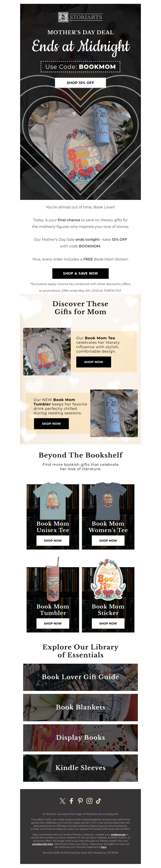Open the Instagram social icon
The width and height of the screenshot is (161, 868).
(x=90, y=801)
